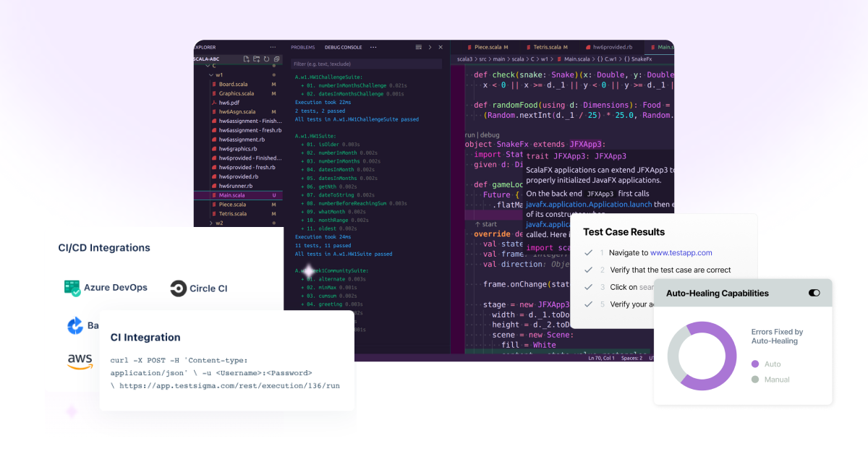Viewport: 868px width, 454px height.
Task: Click the debug code lens above SnakeFx
Action: [x=490, y=134]
